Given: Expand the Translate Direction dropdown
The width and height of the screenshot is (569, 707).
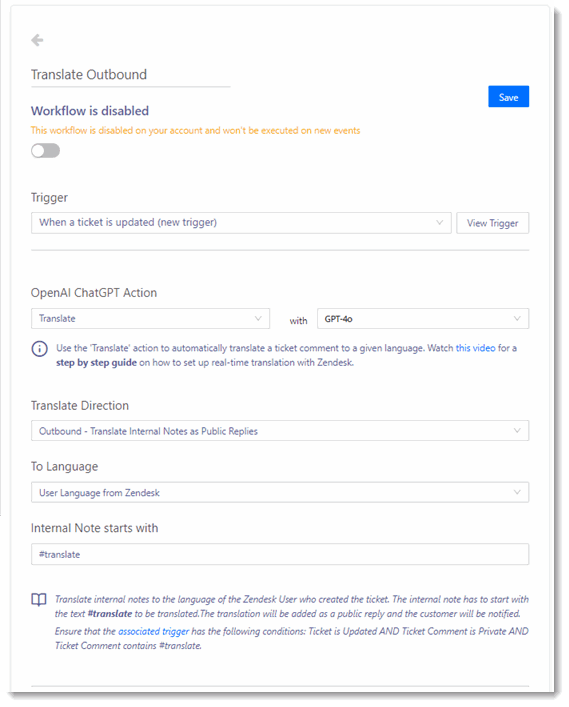Looking at the screenshot, I should coord(280,431).
